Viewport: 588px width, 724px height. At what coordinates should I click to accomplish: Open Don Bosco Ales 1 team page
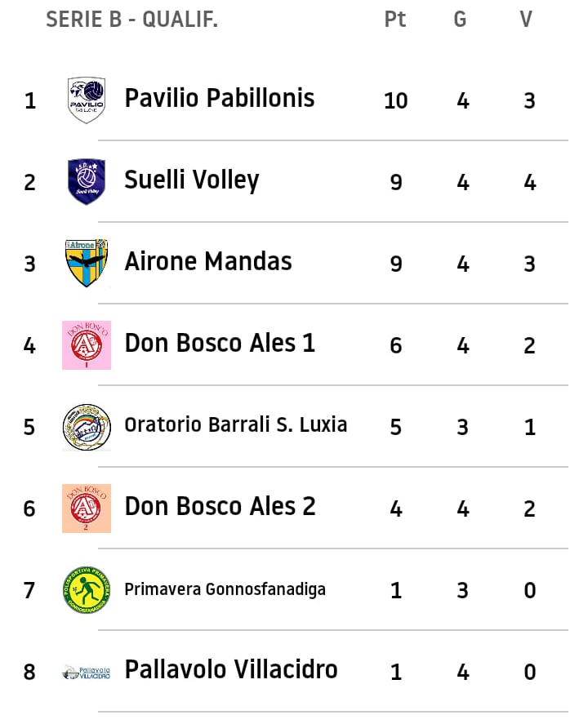click(x=219, y=343)
